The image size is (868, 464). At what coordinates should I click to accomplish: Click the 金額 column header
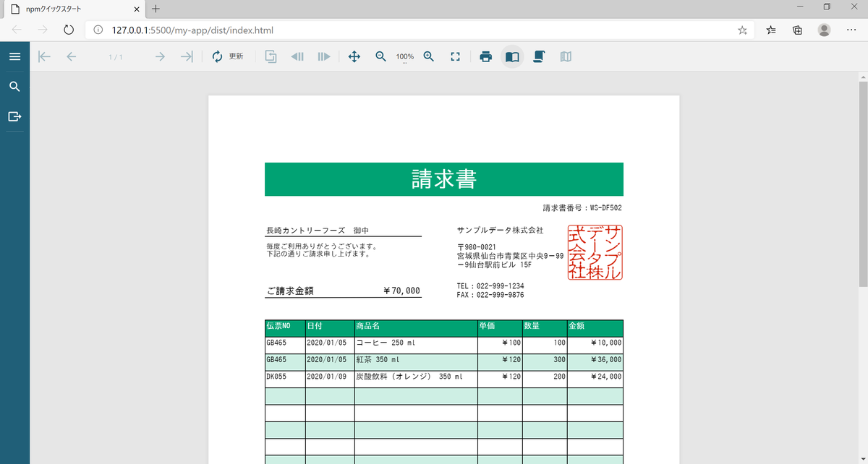(x=595, y=328)
